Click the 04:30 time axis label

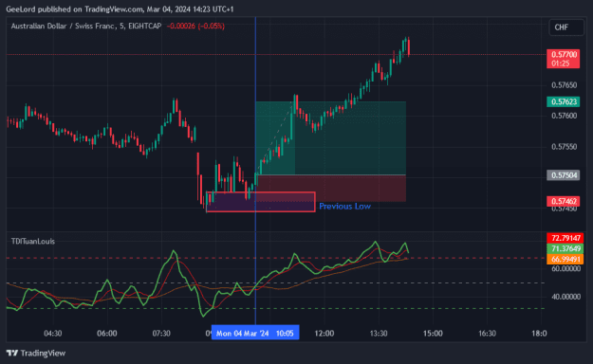(52, 334)
